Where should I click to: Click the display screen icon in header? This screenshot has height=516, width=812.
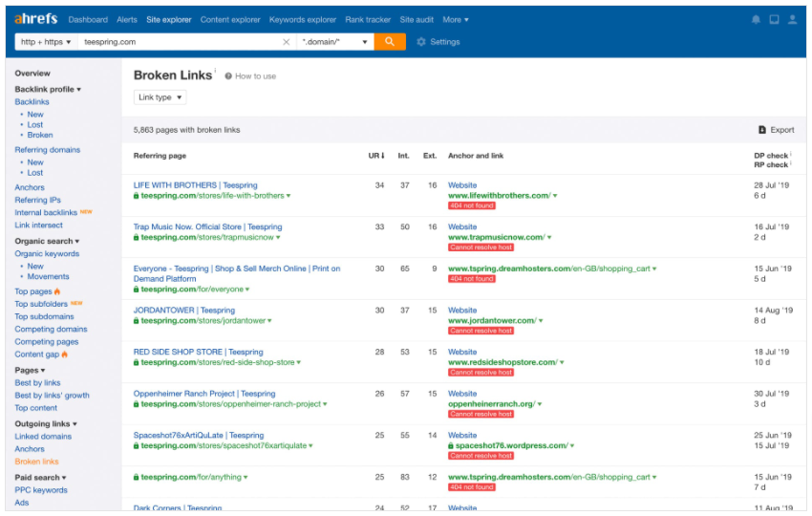(x=774, y=20)
